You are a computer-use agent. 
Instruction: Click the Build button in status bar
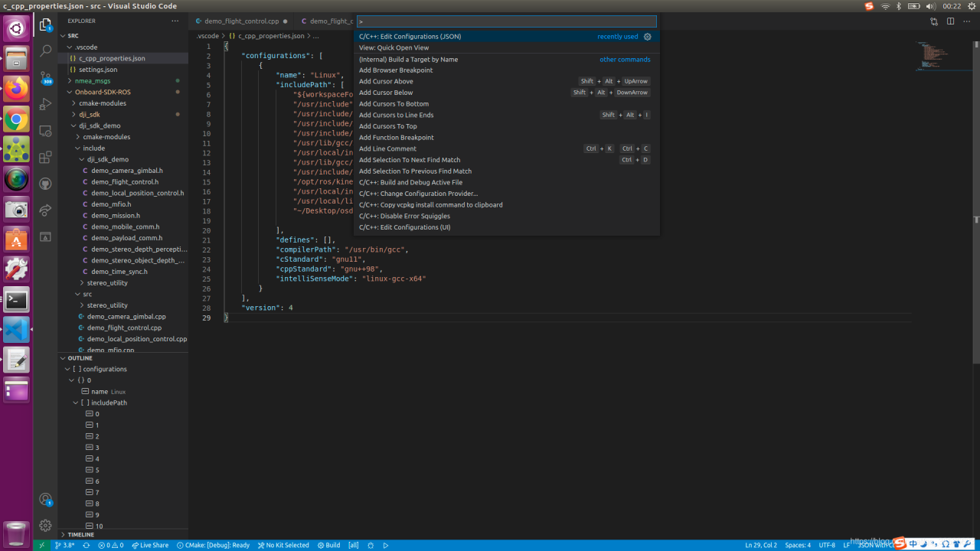(x=328, y=545)
